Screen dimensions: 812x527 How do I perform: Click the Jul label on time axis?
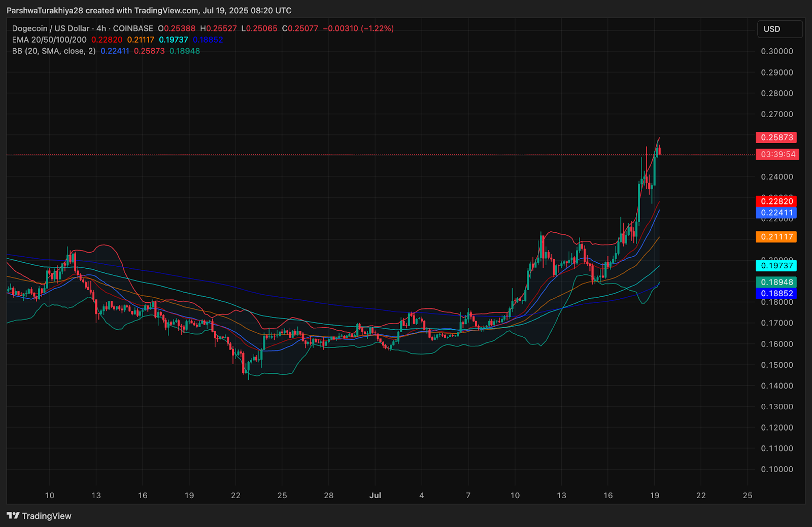pos(375,495)
